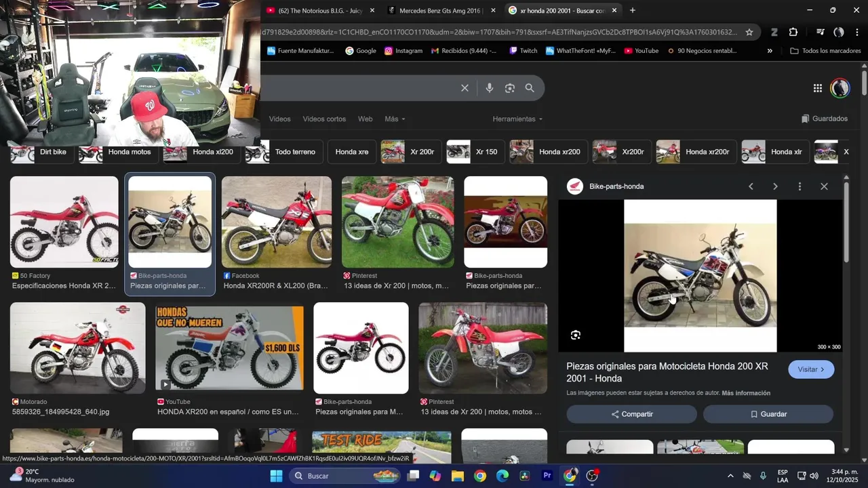Viewport: 868px width, 488px height.
Task: Close the Mercedes Benz Gts Amg tab
Action: click(x=493, y=10)
